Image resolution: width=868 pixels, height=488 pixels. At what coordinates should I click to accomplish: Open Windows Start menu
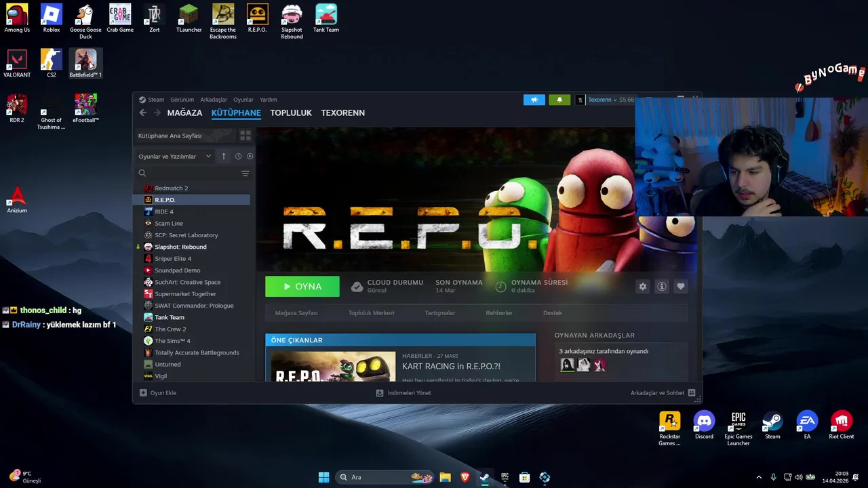[x=324, y=477]
